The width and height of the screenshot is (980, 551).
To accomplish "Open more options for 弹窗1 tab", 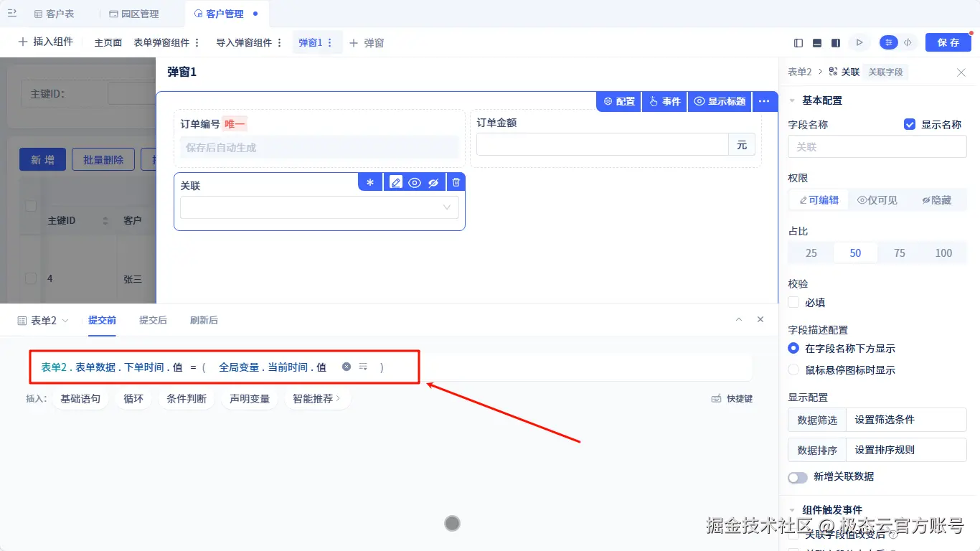I will [x=330, y=43].
